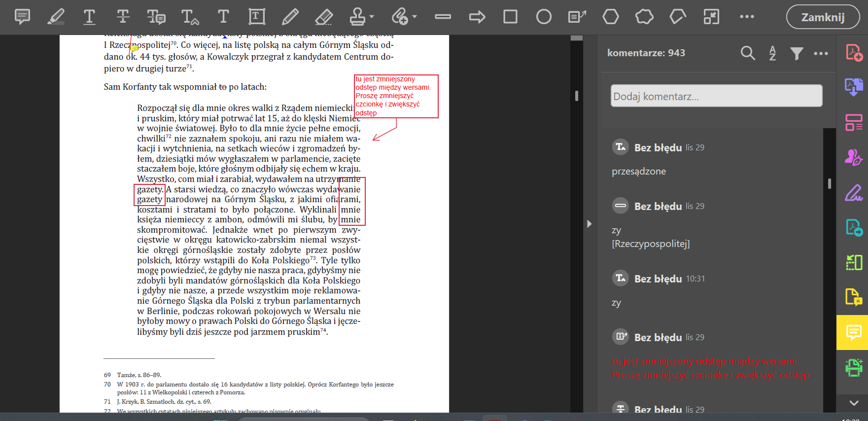Open the attach file dropdown

tap(415, 17)
